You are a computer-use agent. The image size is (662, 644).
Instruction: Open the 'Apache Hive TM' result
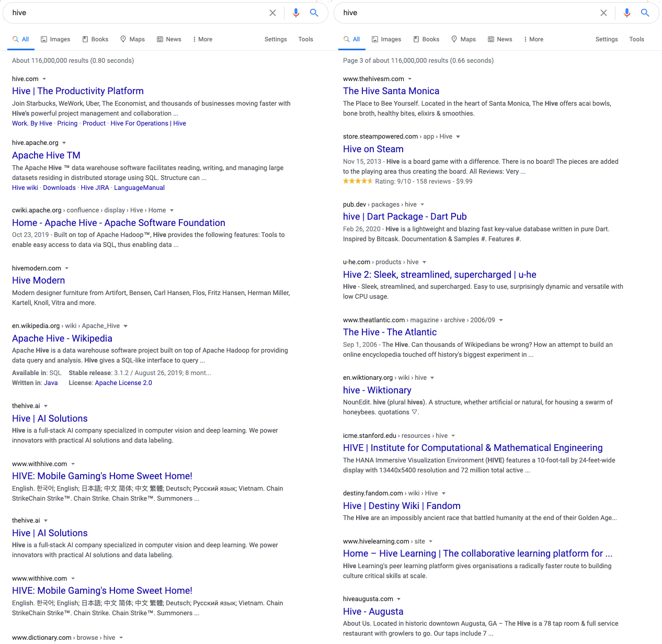point(46,155)
